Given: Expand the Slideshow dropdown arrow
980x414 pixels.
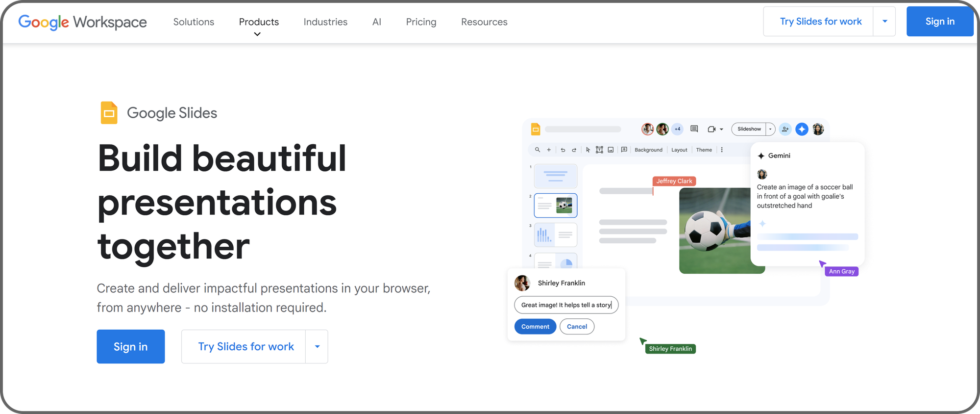Looking at the screenshot, I should coord(770,129).
